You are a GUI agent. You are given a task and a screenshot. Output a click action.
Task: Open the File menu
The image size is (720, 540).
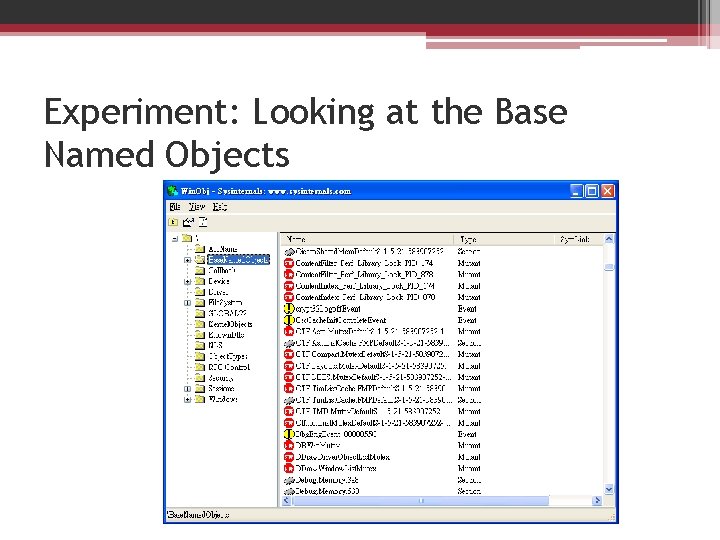pyautogui.click(x=175, y=207)
